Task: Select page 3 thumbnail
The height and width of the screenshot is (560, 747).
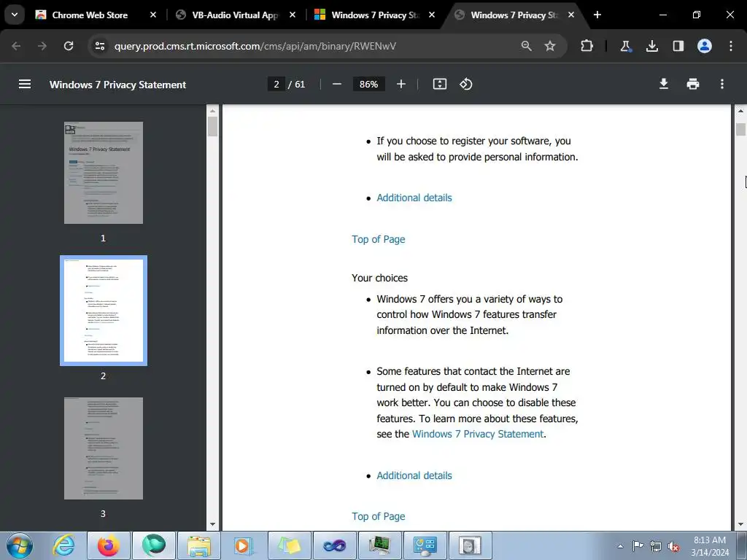Action: [x=104, y=448]
